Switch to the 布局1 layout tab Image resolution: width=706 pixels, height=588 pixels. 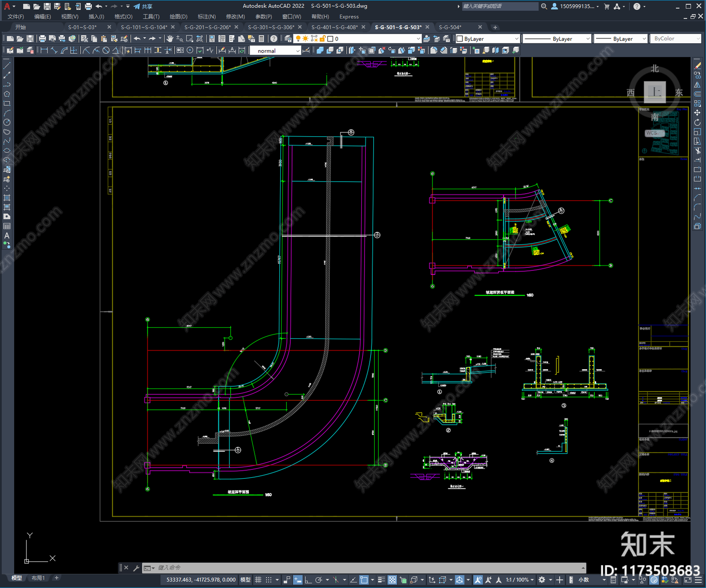[x=38, y=578]
